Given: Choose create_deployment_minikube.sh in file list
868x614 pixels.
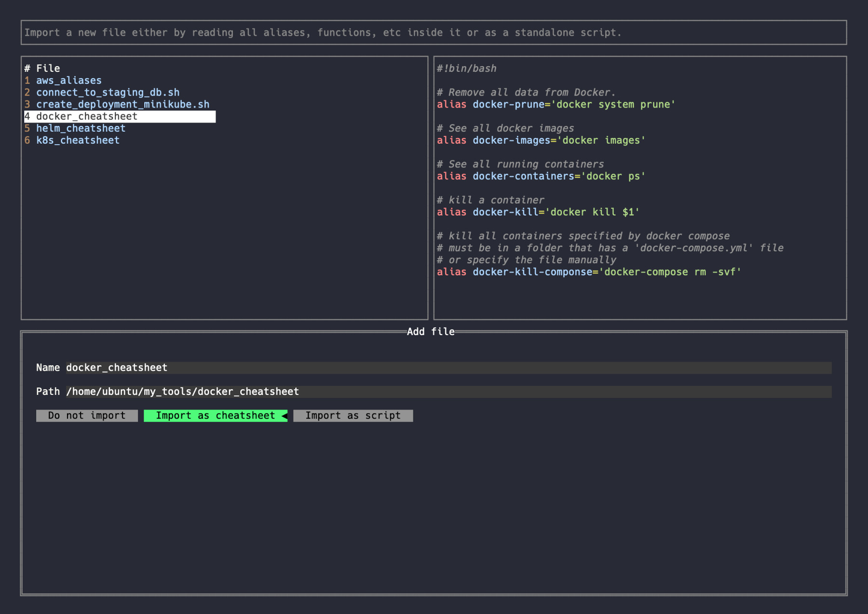Looking at the screenshot, I should (x=122, y=105).
